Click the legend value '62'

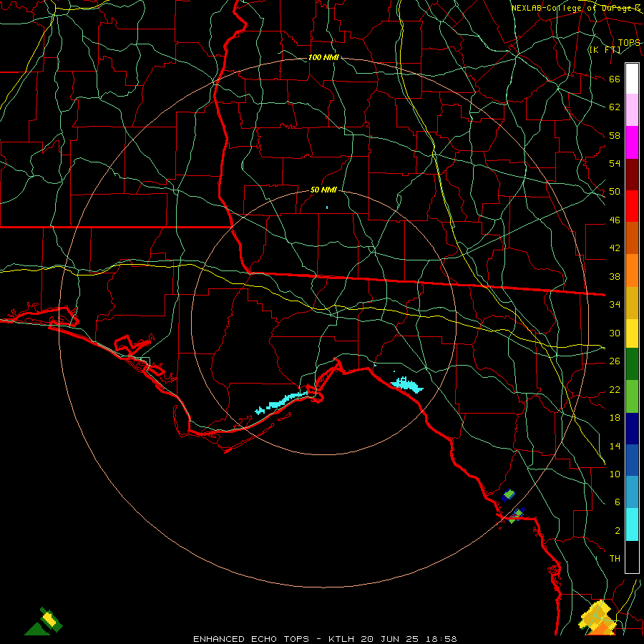tap(615, 107)
